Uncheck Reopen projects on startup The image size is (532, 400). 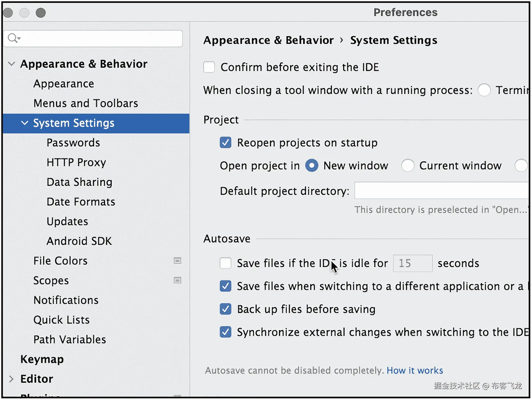coord(225,143)
